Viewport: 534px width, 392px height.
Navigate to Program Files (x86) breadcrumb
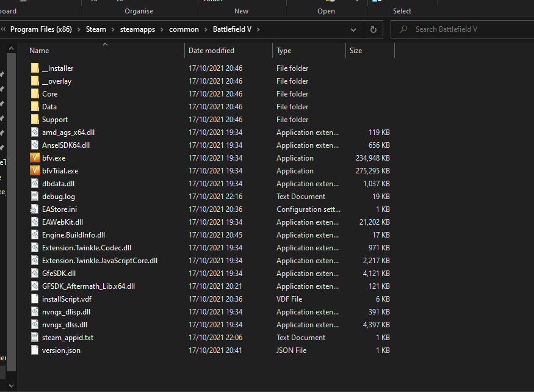point(41,29)
